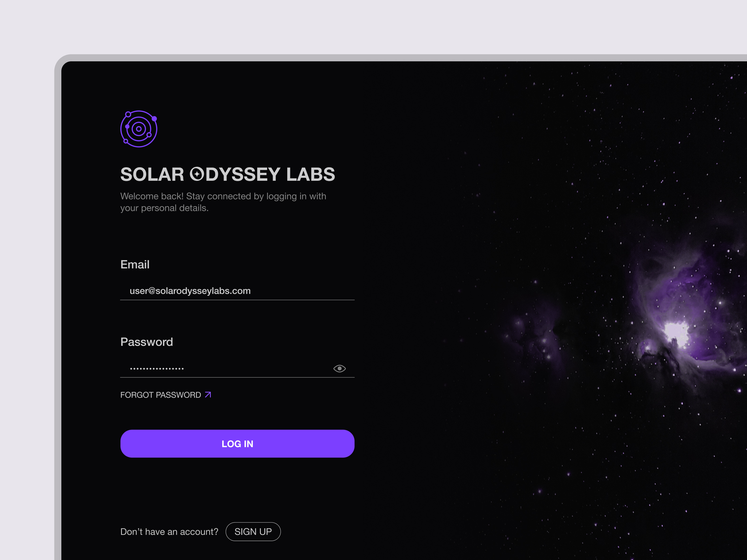Click the Password field label
The height and width of the screenshot is (560, 747).
point(146,342)
